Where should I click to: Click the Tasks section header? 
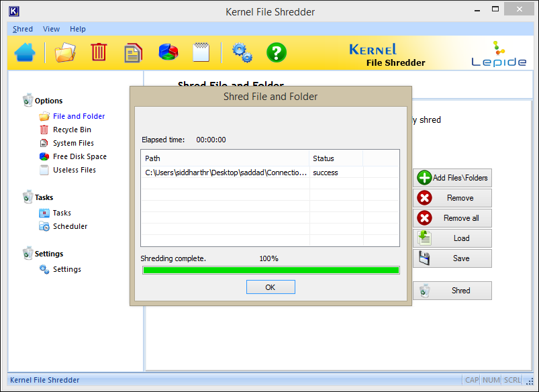pos(44,197)
